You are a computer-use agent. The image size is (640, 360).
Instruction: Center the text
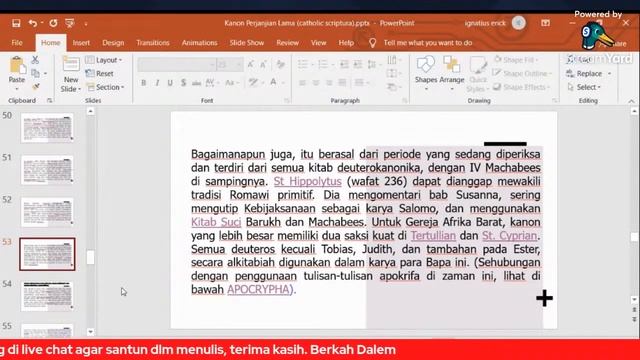coord(316,83)
